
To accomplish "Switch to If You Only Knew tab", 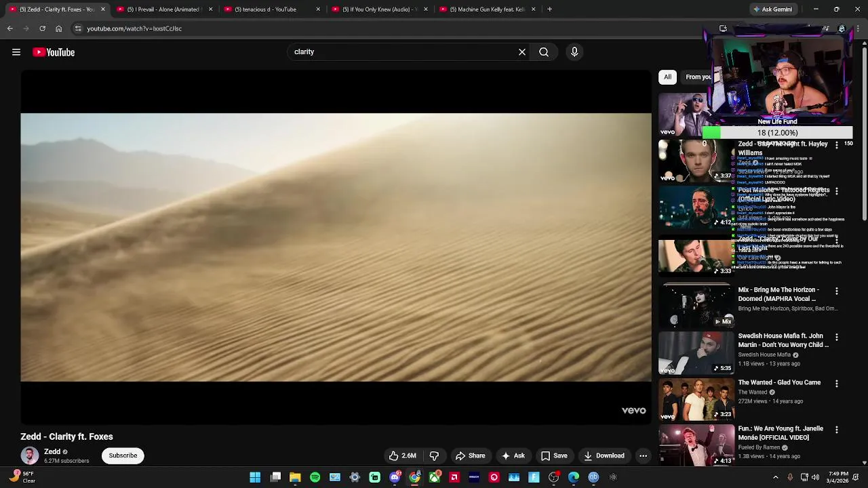I will (x=378, y=9).
